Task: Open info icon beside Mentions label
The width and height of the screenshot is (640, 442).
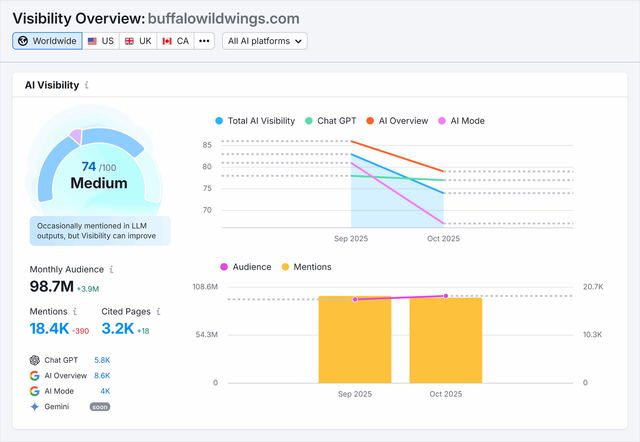Action: 75,311
